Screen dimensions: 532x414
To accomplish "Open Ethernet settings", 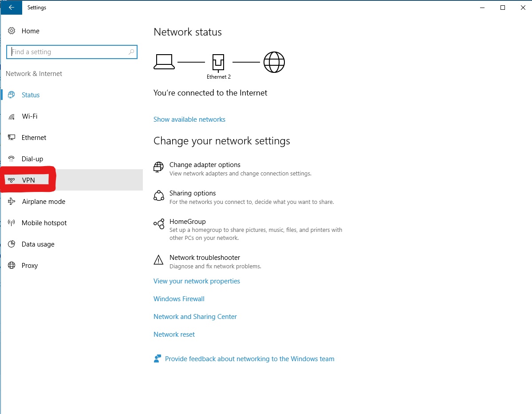I will [33, 137].
